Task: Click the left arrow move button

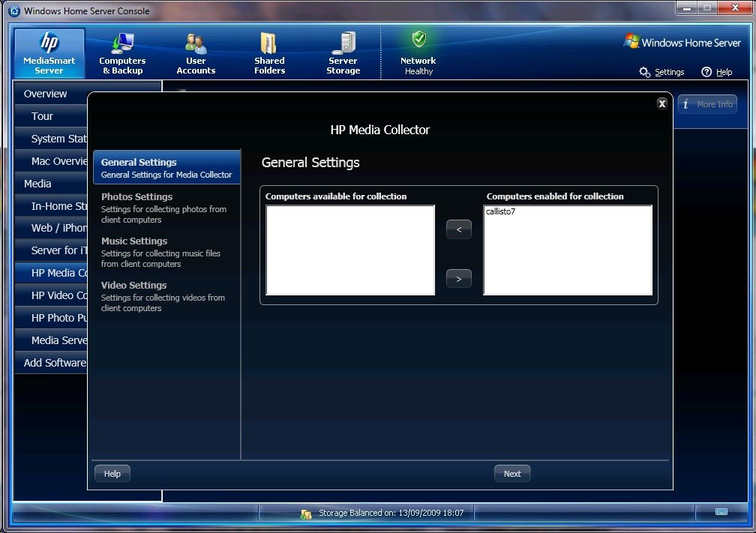Action: tap(459, 229)
